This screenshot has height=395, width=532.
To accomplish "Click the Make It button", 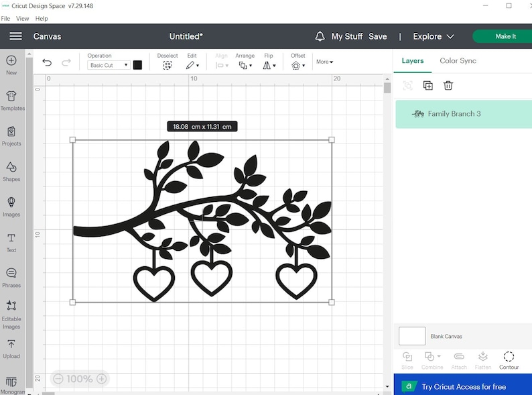I will [504, 36].
